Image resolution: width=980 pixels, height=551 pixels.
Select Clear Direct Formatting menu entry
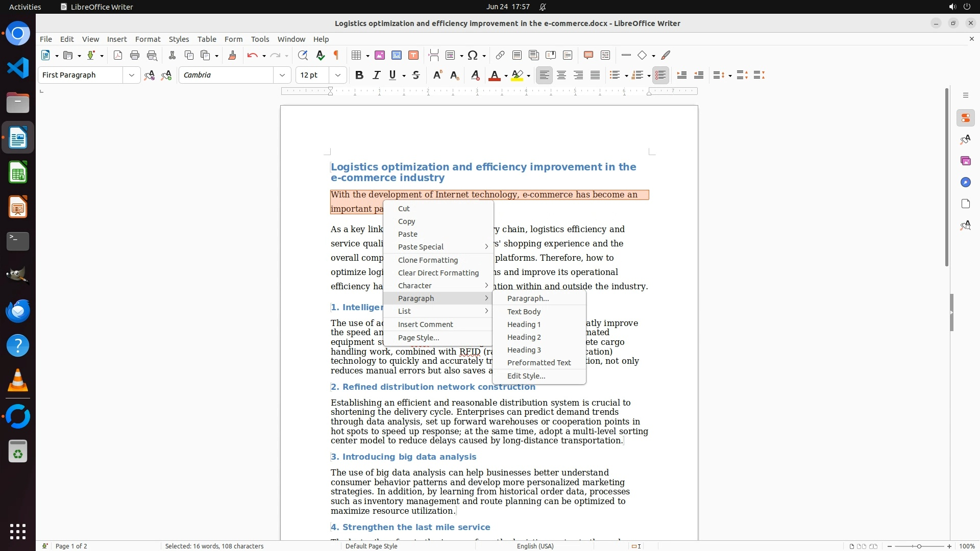click(x=438, y=273)
